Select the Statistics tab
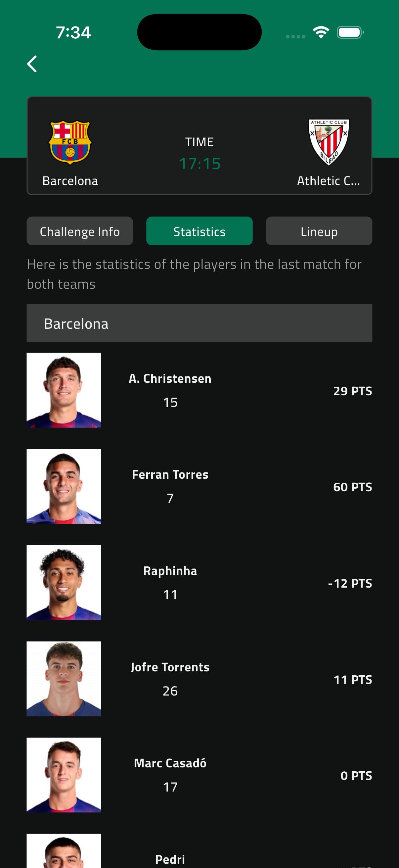The width and height of the screenshot is (399, 868). pos(199,231)
